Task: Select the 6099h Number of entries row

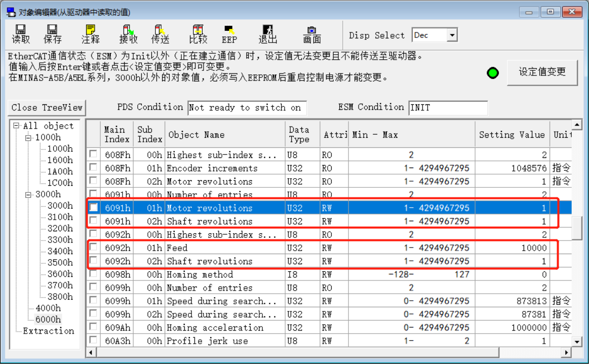Action: coord(329,288)
